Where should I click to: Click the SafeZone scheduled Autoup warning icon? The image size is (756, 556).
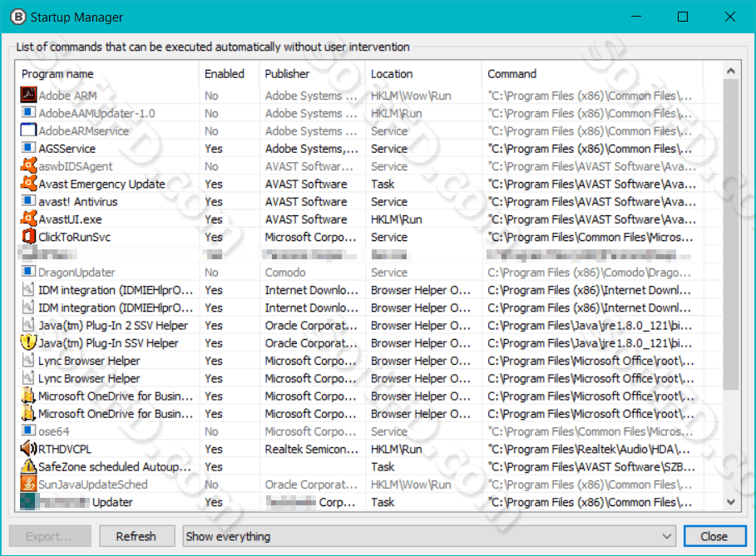pyautogui.click(x=28, y=466)
